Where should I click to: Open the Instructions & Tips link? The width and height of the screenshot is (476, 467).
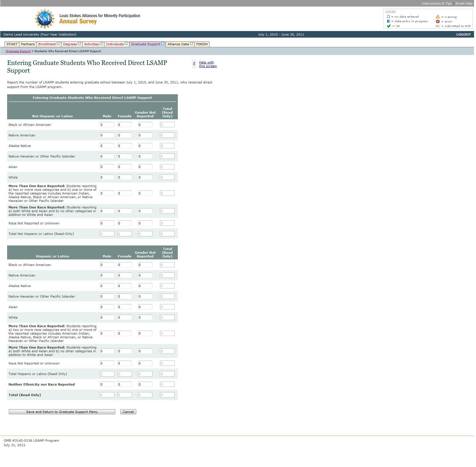(x=436, y=3)
